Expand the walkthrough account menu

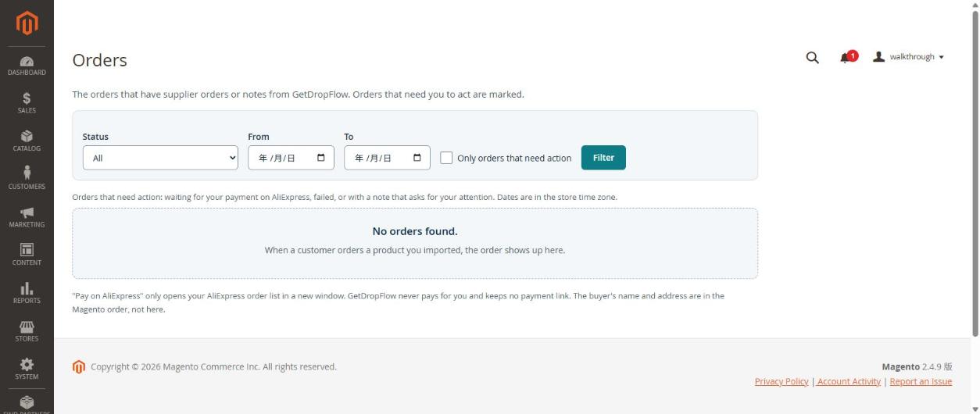coord(909,57)
